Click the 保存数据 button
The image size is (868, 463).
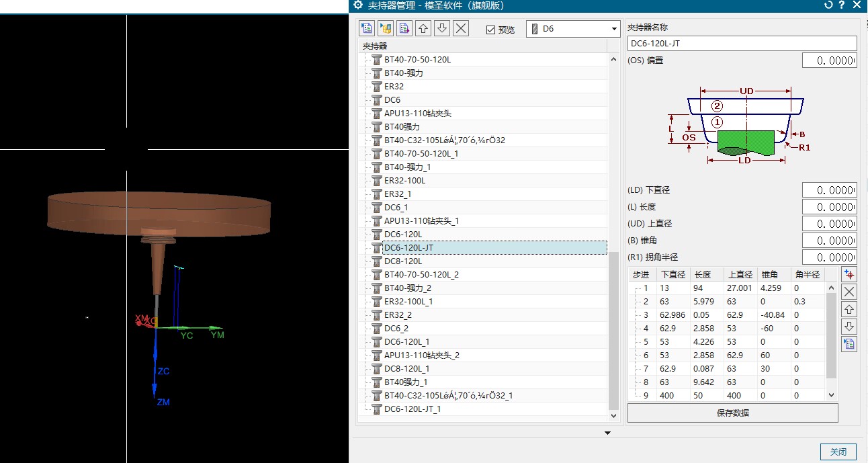pos(732,413)
